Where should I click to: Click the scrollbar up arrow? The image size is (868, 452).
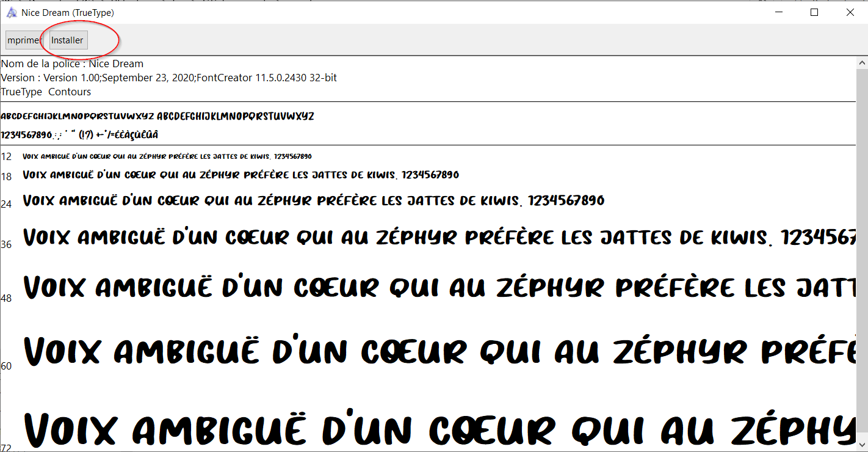[863, 63]
